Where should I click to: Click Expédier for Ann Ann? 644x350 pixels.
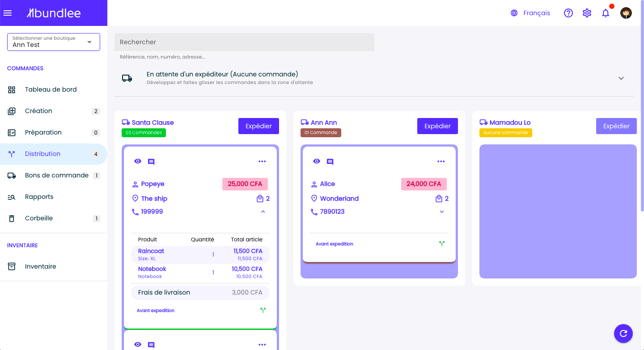pyautogui.click(x=437, y=126)
